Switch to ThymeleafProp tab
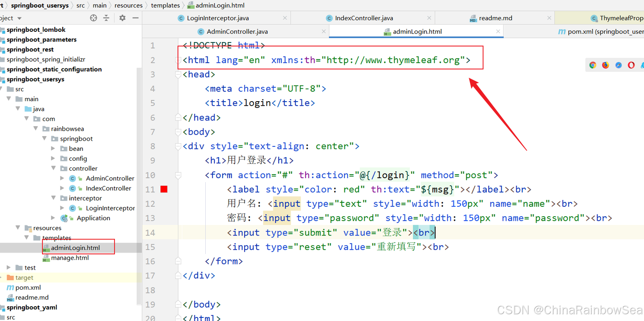The image size is (644, 321). tap(617, 18)
